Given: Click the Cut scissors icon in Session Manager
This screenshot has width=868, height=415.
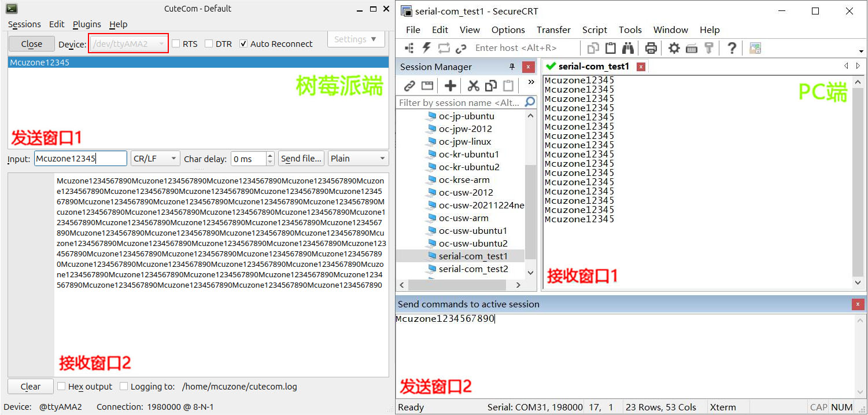Looking at the screenshot, I should (474, 86).
